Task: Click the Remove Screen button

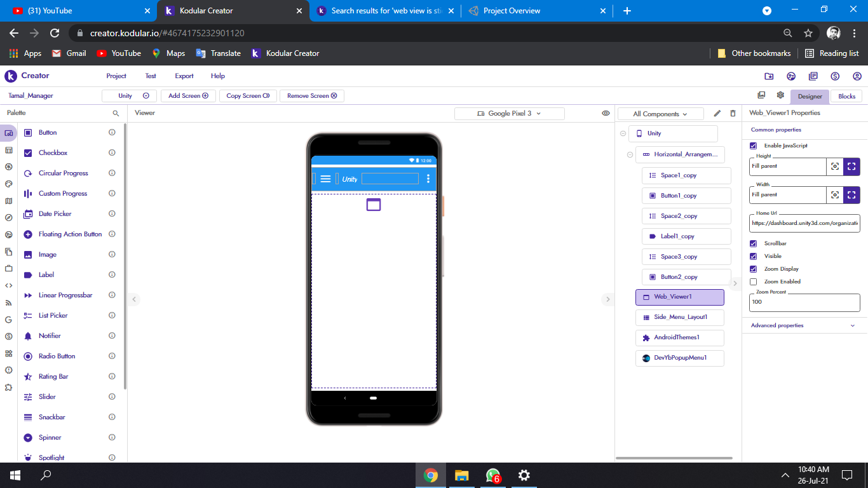Action: tap(311, 96)
